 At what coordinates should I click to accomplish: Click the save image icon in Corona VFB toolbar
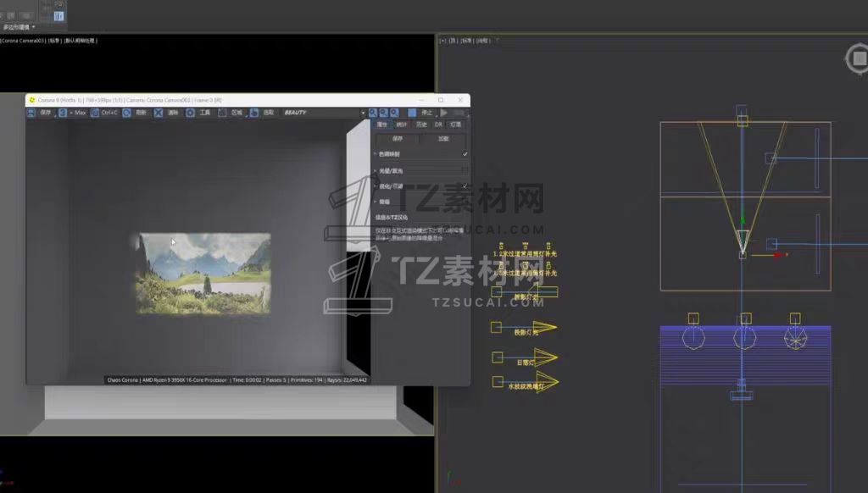[31, 113]
